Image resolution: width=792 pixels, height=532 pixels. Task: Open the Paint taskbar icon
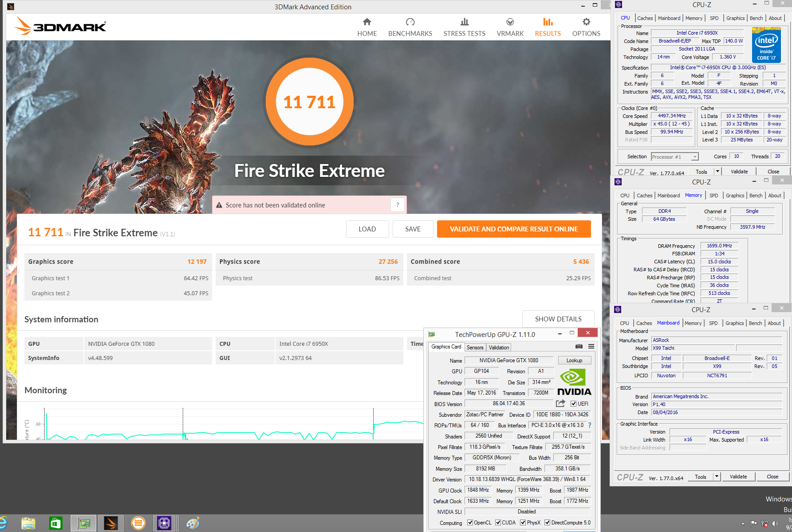(193, 523)
